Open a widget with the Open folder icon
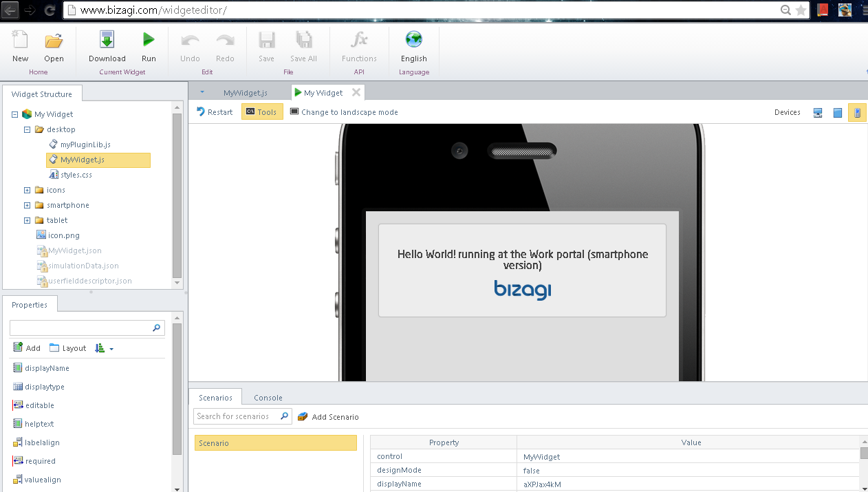 coord(54,40)
